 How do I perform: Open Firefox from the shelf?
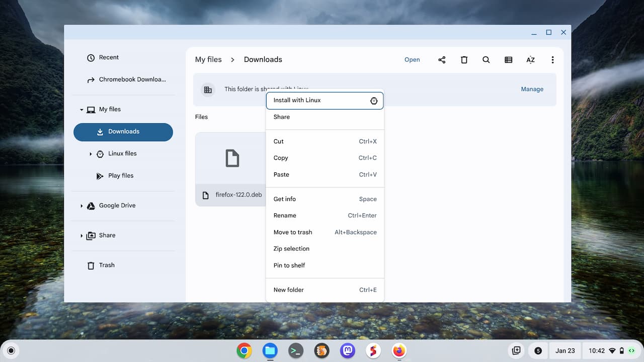pyautogui.click(x=399, y=350)
